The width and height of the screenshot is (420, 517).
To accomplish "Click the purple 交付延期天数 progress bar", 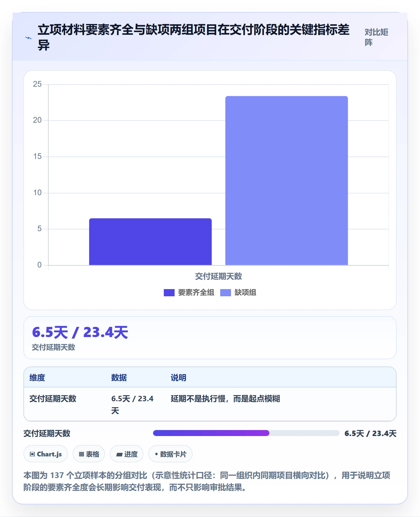I will pos(211,433).
